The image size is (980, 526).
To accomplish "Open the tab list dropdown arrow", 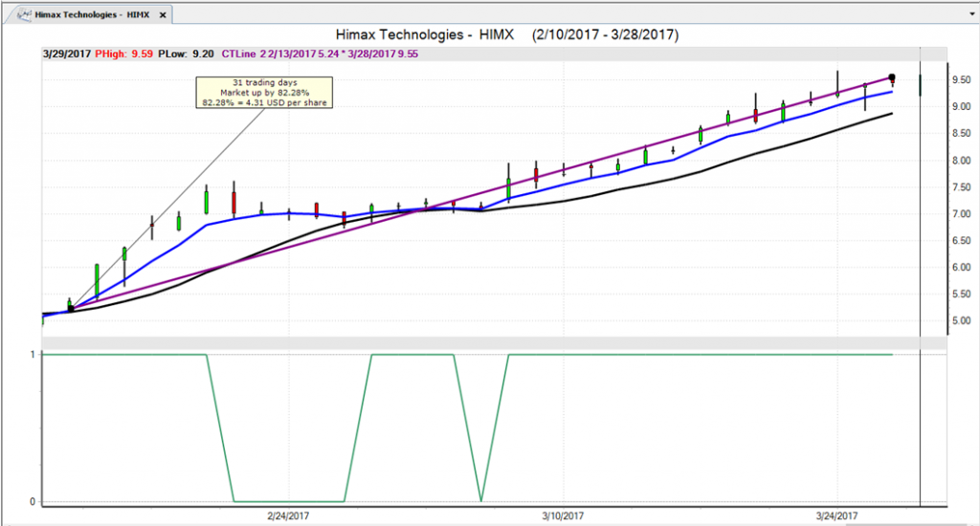I will pos(972,13).
